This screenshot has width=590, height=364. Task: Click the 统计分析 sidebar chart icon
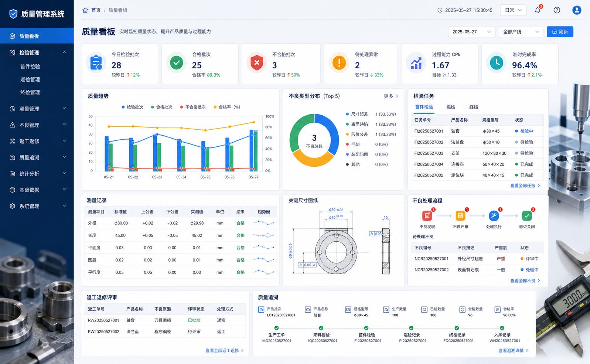click(x=12, y=174)
